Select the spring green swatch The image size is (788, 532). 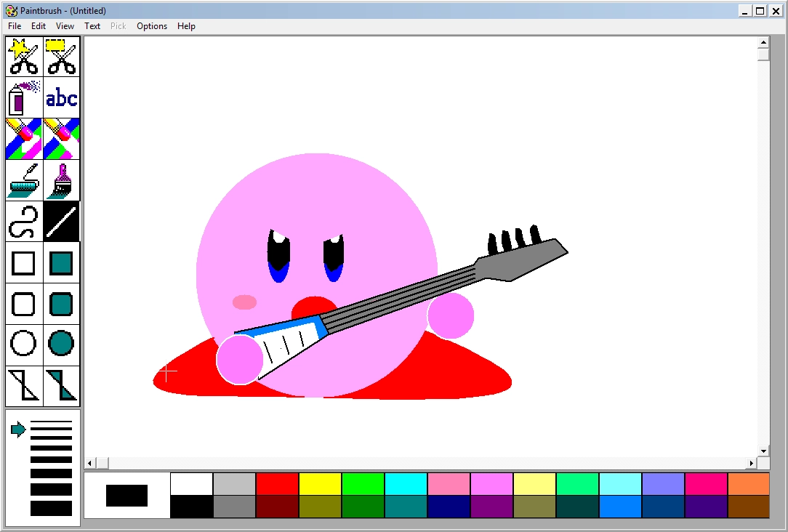point(577,484)
